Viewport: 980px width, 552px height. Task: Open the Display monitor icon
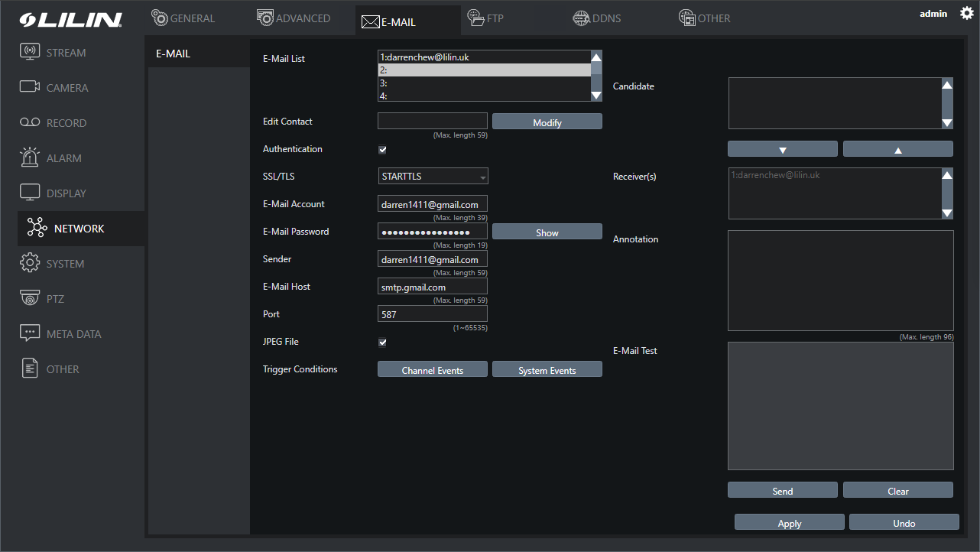(30, 193)
